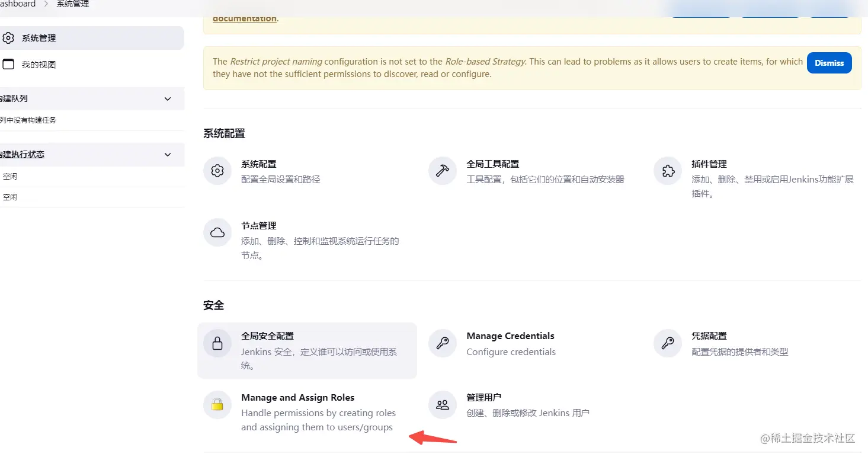Click the window icon beside 我的视图
Screen dimensions: 868x457
(8, 64)
